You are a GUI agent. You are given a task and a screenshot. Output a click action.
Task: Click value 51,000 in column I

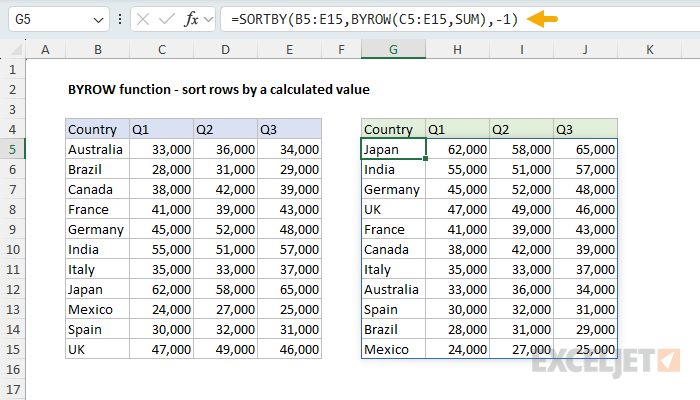click(x=521, y=170)
